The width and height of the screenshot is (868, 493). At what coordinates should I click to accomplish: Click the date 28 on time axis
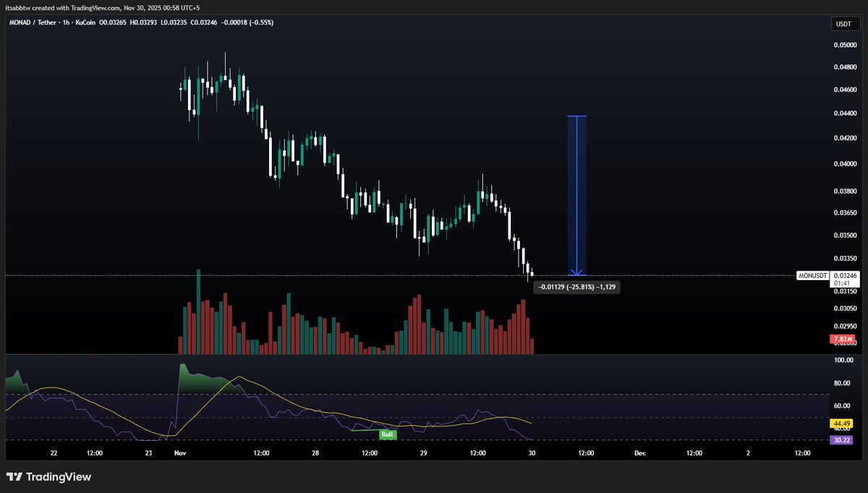point(315,453)
